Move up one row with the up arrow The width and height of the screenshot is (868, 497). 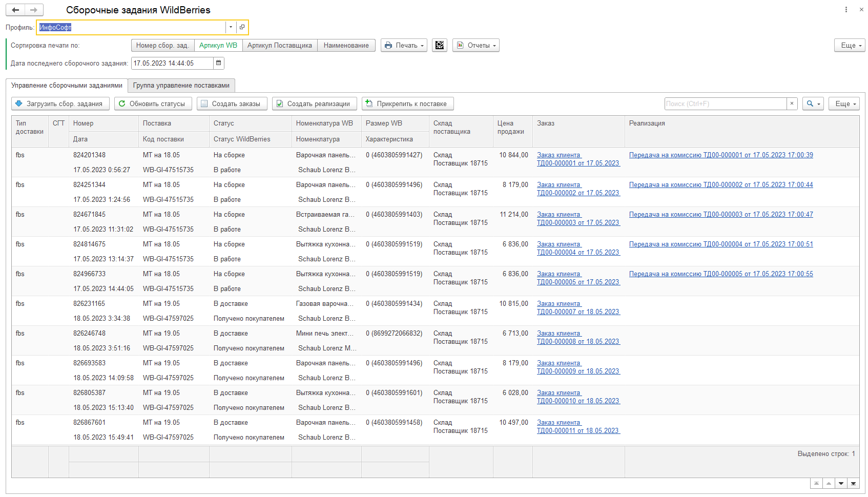click(829, 483)
